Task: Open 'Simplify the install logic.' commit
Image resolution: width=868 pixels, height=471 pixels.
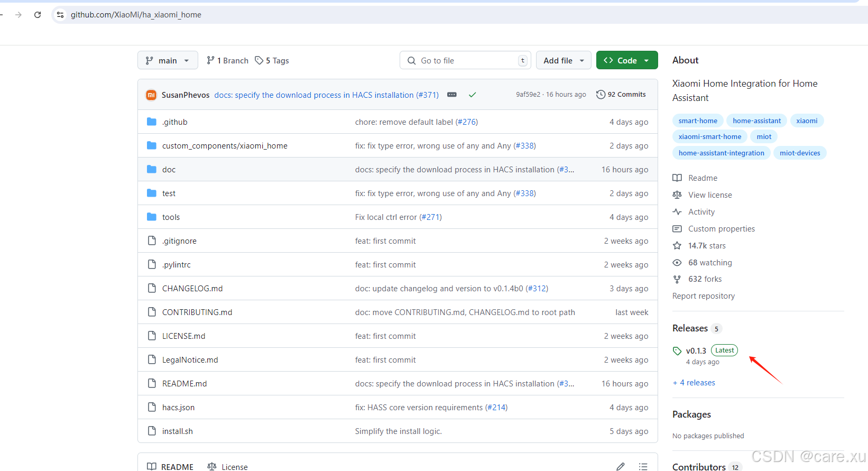Action: pos(399,431)
